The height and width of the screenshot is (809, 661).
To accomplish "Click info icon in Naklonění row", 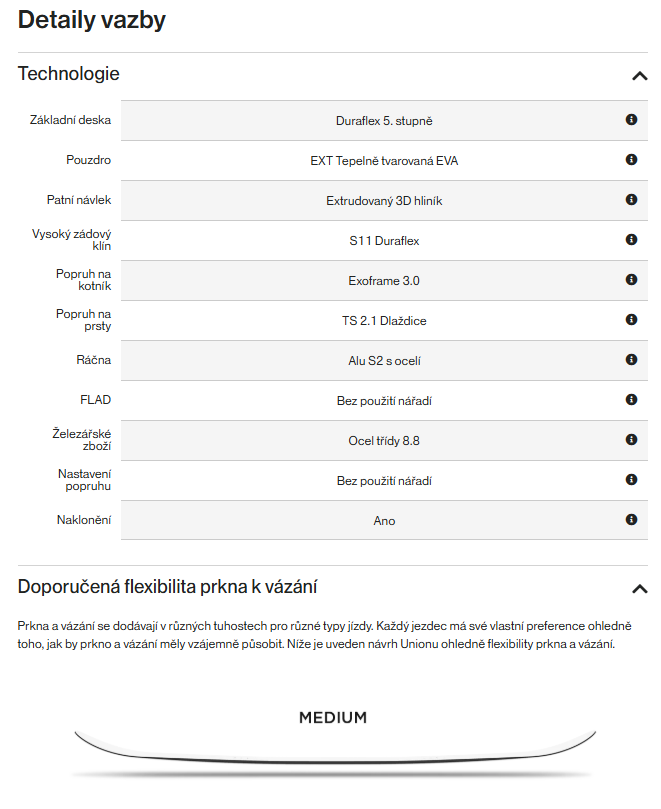I will (x=631, y=520).
